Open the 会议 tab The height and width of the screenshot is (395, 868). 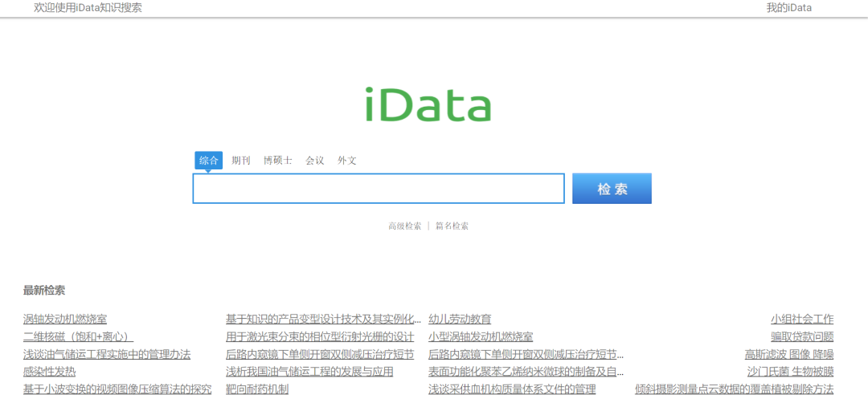coord(315,161)
